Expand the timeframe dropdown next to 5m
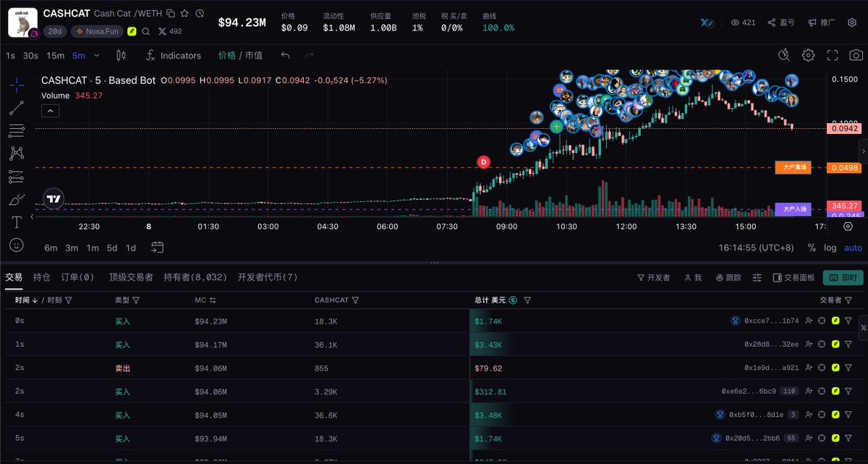This screenshot has height=464, width=868. [96, 56]
